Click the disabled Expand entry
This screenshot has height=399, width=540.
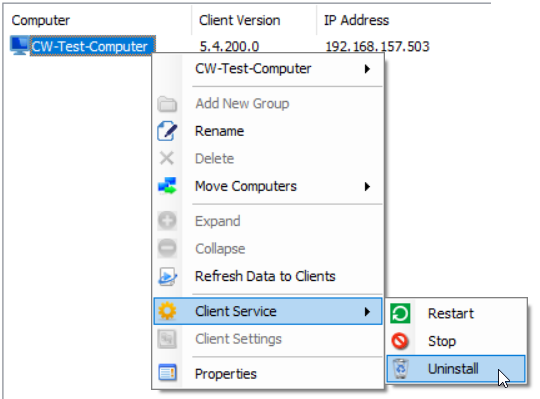click(x=268, y=221)
